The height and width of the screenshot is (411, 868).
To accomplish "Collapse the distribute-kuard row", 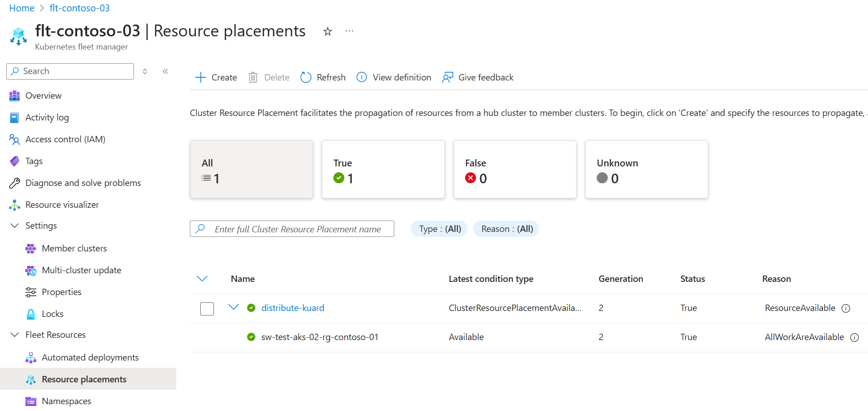I will pos(233,307).
